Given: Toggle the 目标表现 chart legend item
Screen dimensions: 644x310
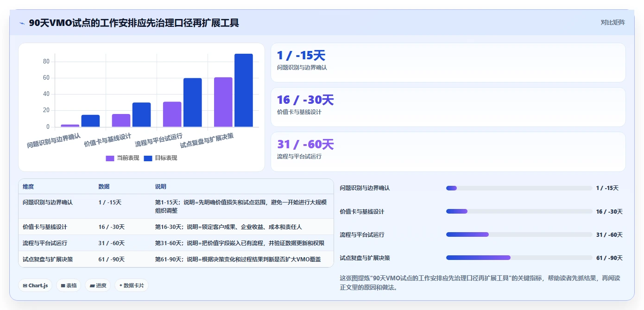Looking at the screenshot, I should (x=160, y=158).
